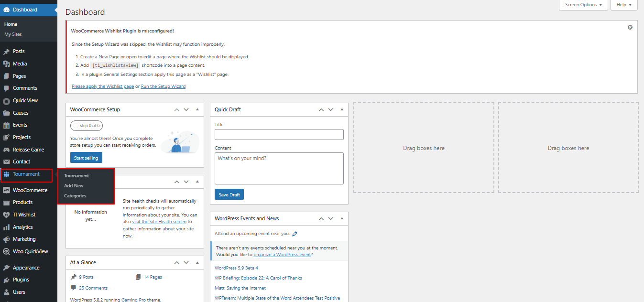
Task: Click the 'organize a WordPress event' link
Action: coord(282,255)
